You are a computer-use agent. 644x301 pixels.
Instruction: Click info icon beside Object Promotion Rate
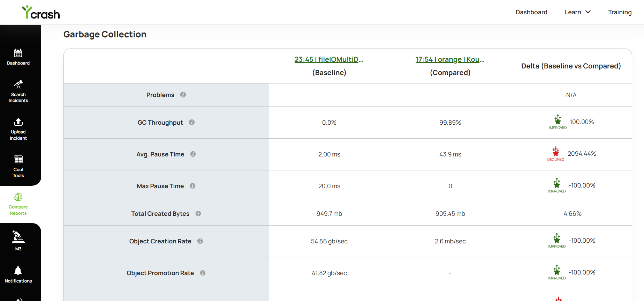(203, 273)
